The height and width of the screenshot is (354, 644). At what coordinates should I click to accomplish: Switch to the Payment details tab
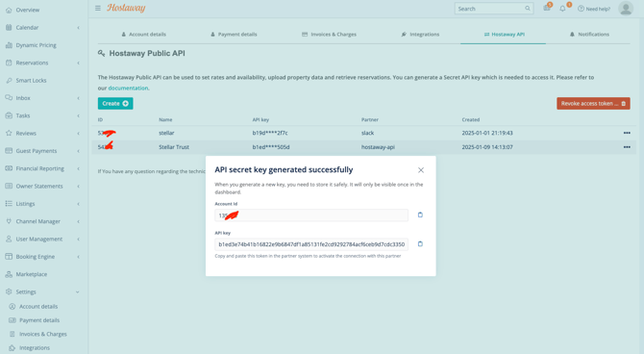[234, 34]
